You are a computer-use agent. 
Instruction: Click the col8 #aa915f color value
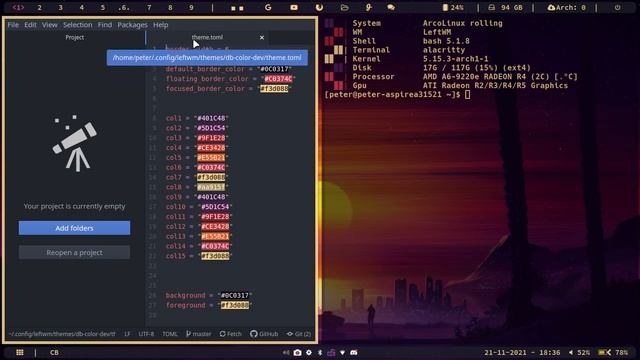click(x=211, y=187)
